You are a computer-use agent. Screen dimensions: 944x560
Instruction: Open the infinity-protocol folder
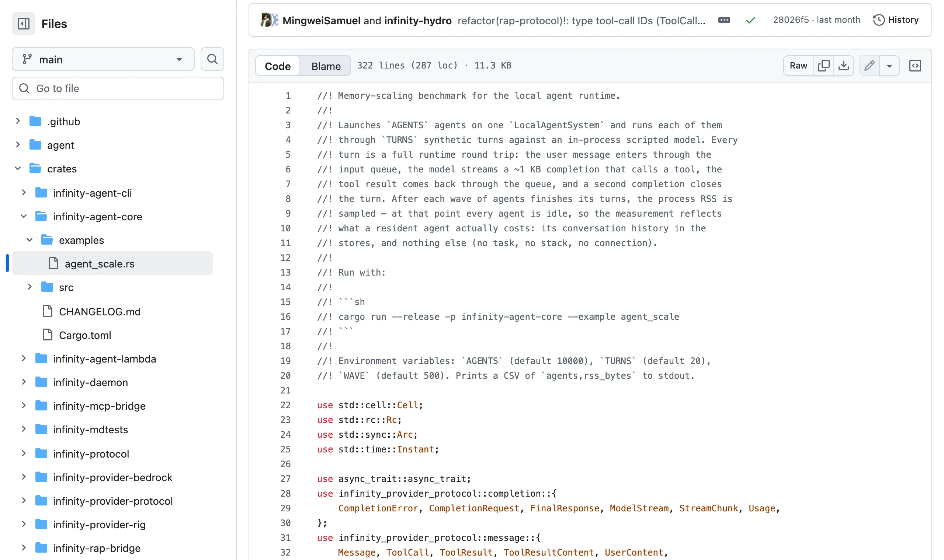(91, 454)
